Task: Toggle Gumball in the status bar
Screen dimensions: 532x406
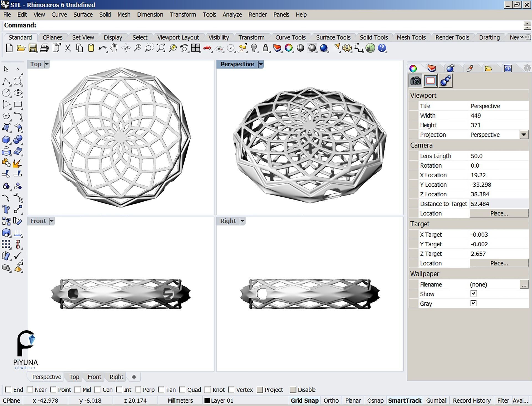Action: tap(436, 400)
